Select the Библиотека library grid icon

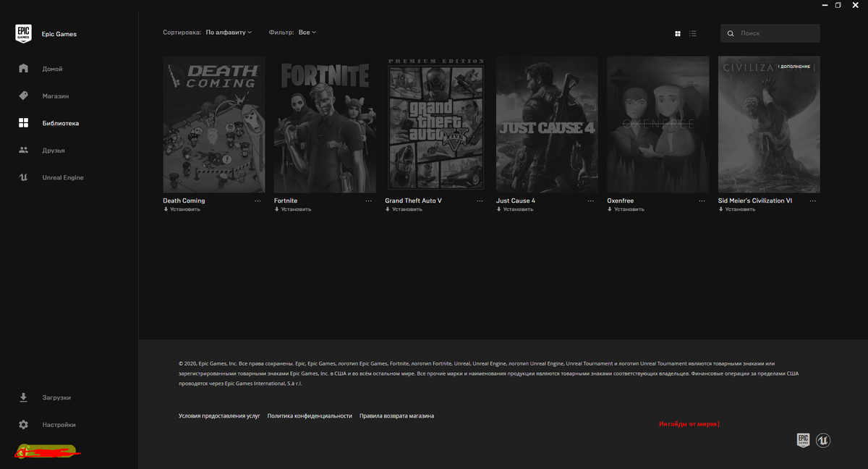coord(23,123)
